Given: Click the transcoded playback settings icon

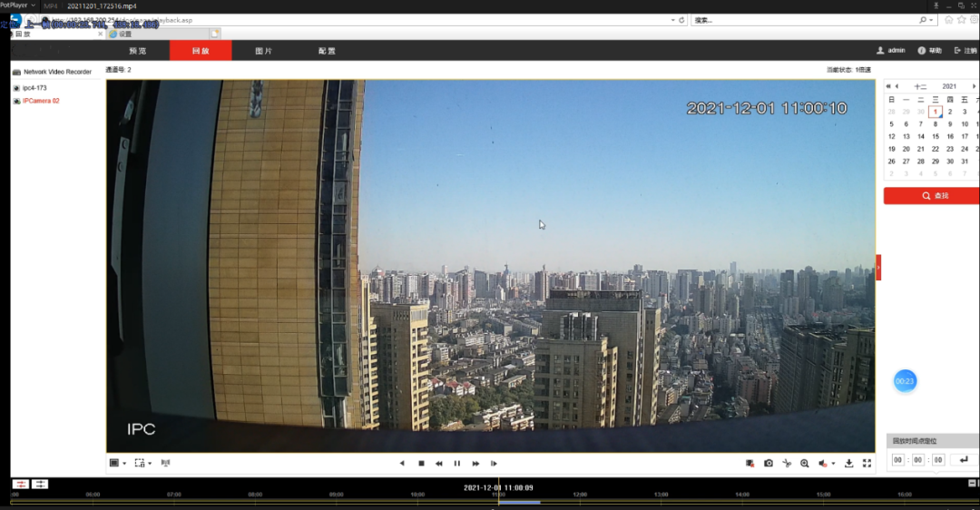Looking at the screenshot, I should click(x=166, y=463).
